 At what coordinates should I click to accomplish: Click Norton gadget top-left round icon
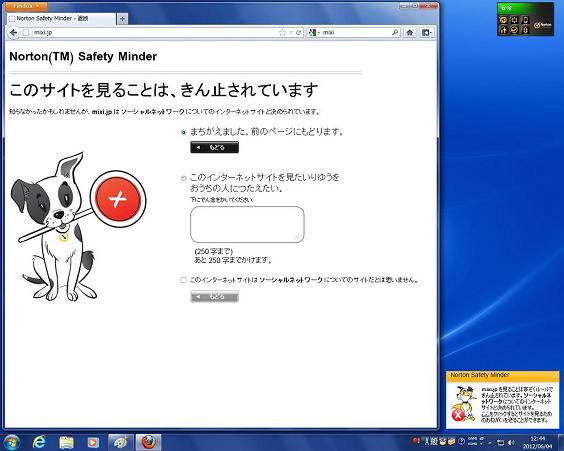point(504,20)
